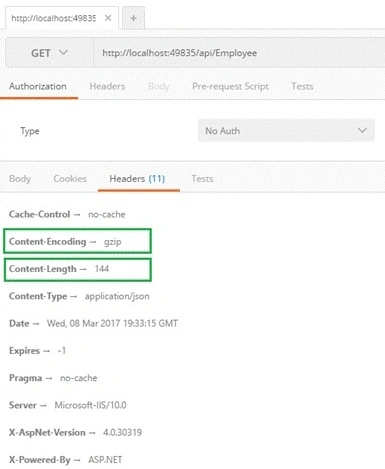Click the request URL field
The height and width of the screenshot is (469, 385).
[x=239, y=53]
